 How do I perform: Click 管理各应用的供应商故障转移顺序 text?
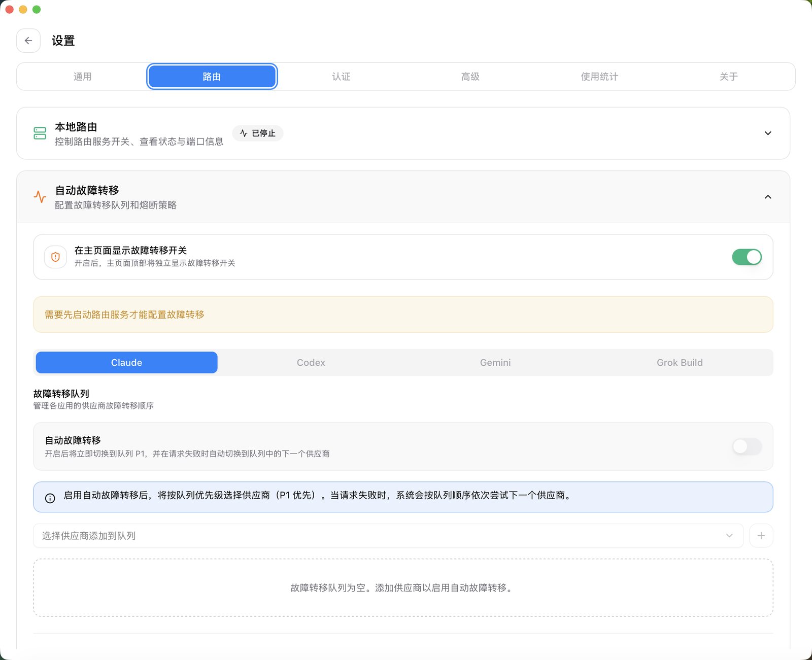[x=93, y=406]
